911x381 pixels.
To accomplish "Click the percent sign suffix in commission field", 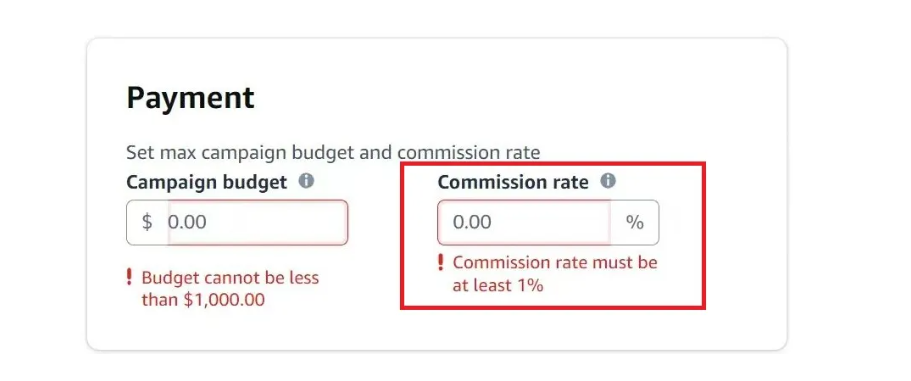I will tap(634, 222).
